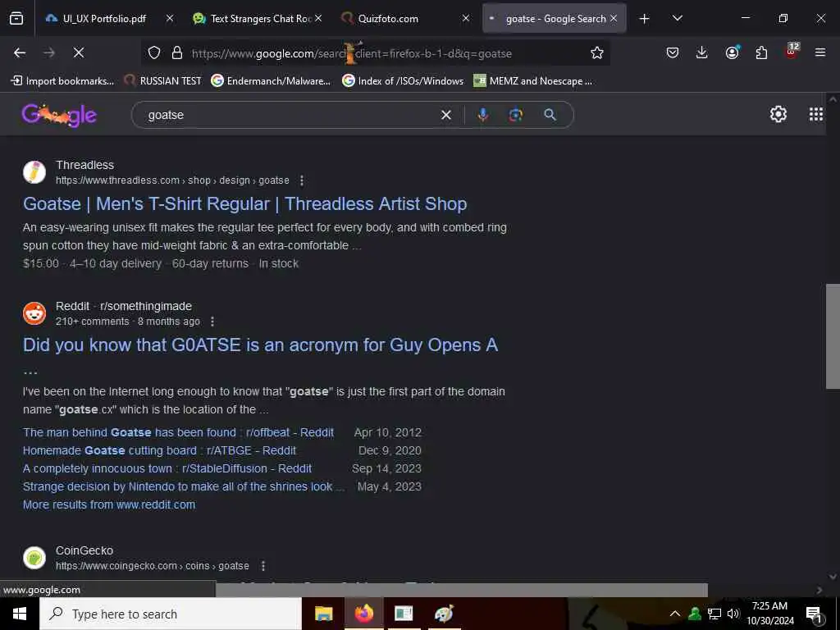Open the taskbar clock showing 7:25 AM

click(769, 614)
